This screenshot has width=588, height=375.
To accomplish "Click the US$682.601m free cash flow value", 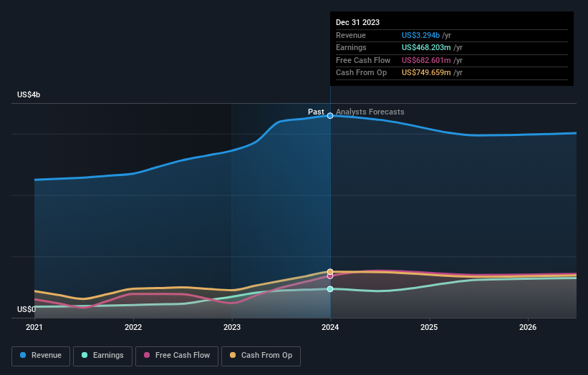I will coord(426,60).
